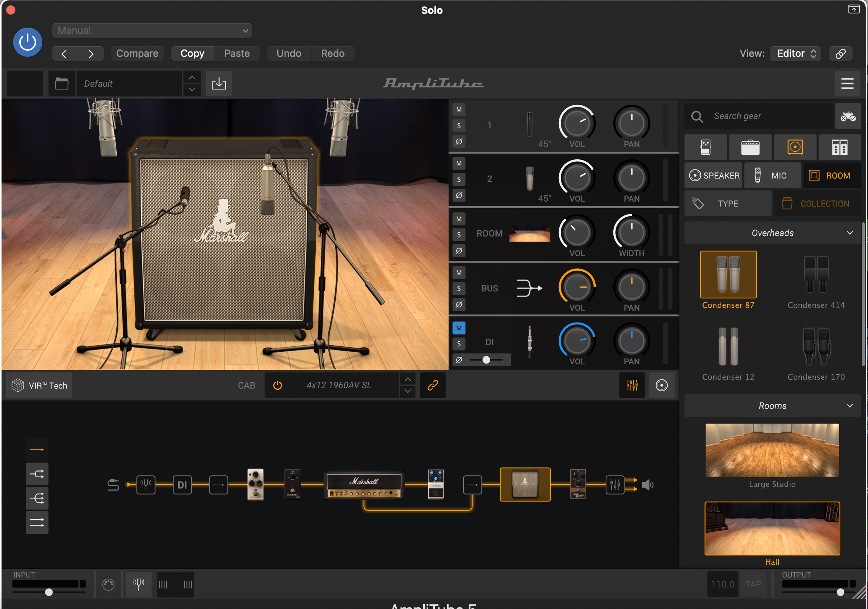868x609 pixels.
Task: Open the AmpliTube hamburger menu
Action: coord(847,83)
